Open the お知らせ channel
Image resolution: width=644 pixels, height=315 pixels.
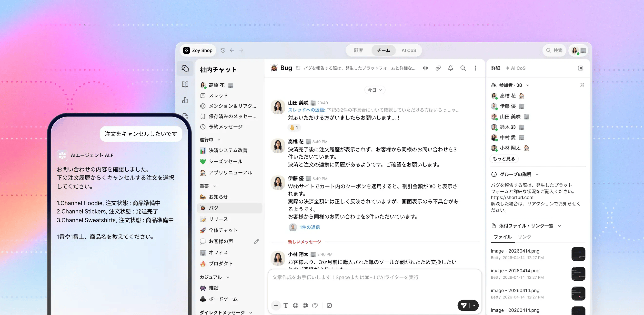point(230,197)
